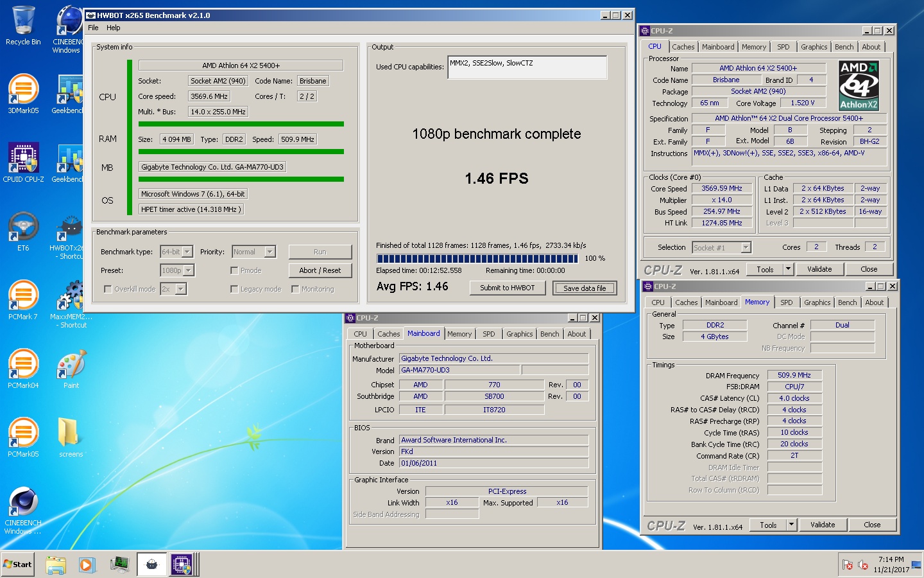The height and width of the screenshot is (578, 924).
Task: Click the Core speed 3569.6 MHz field
Action: click(x=209, y=96)
